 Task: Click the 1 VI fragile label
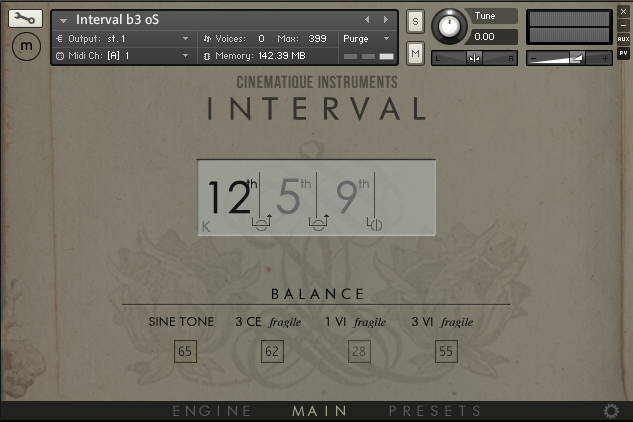point(355,322)
